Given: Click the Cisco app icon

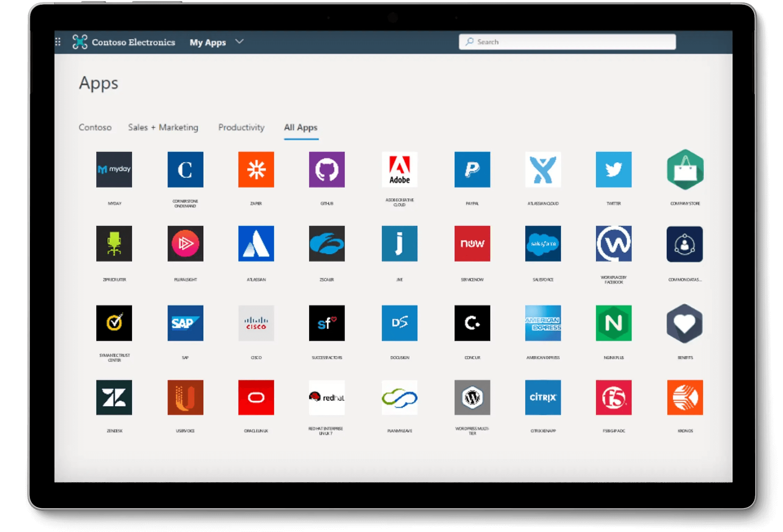Looking at the screenshot, I should click(x=256, y=323).
